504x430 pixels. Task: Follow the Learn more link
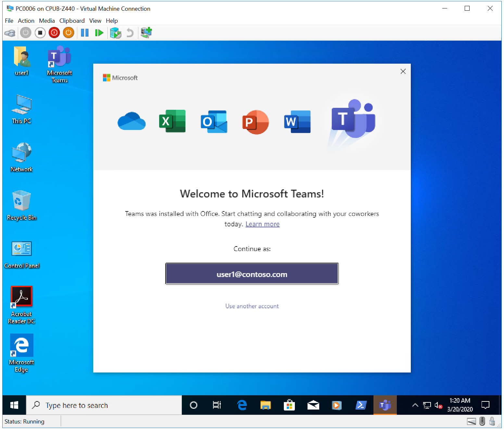point(262,224)
